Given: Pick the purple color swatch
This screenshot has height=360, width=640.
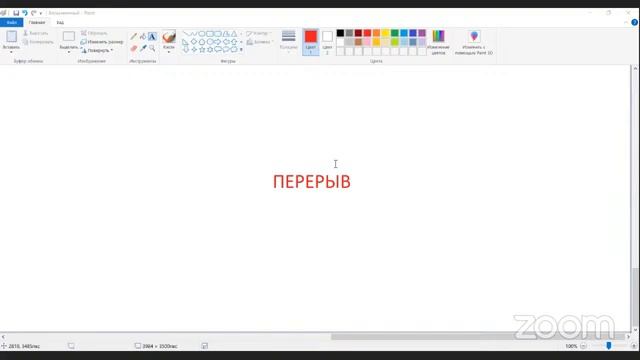Looking at the screenshot, I should pos(422,33).
